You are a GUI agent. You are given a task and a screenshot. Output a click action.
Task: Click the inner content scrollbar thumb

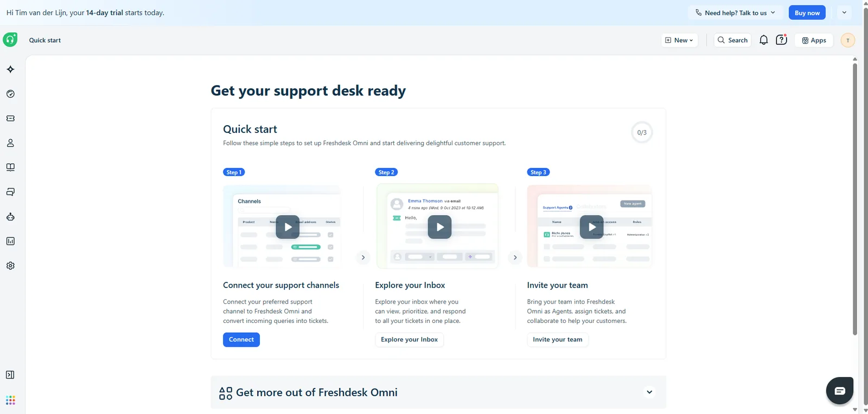[x=854, y=199]
